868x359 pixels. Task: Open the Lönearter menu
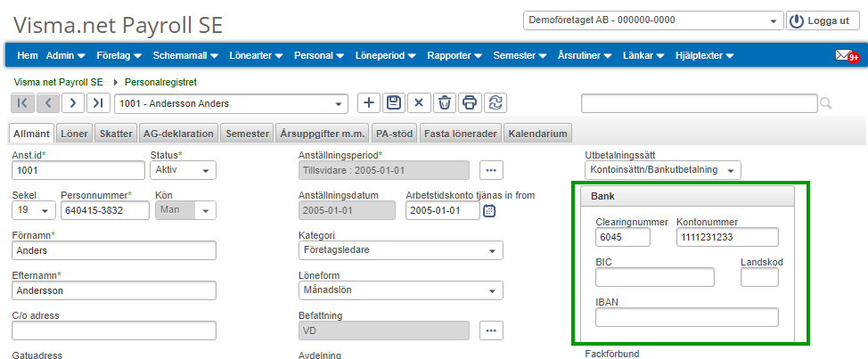[257, 55]
